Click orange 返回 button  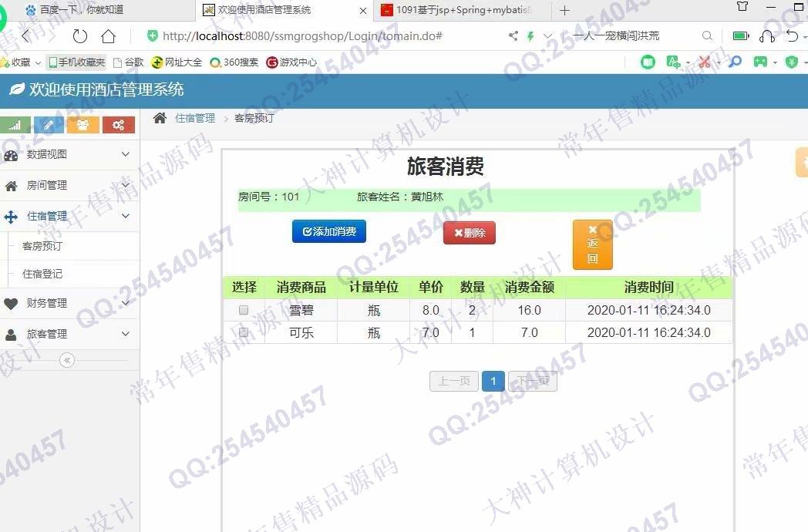point(593,245)
